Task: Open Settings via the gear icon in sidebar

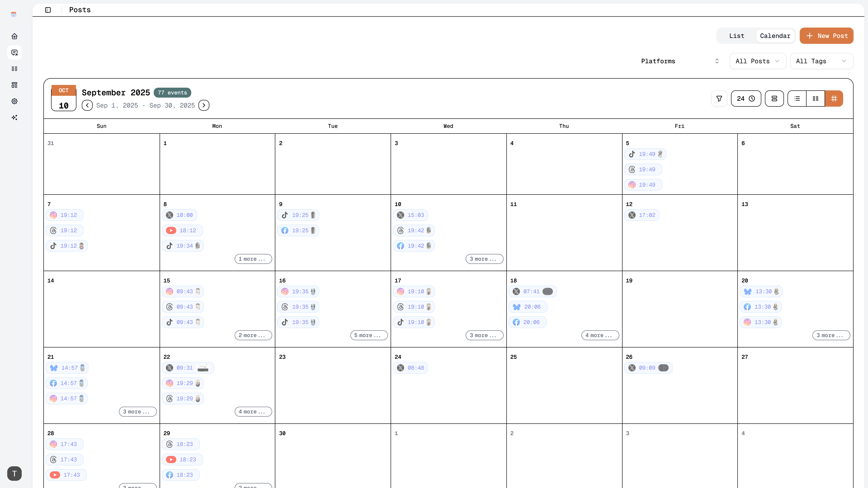Action: coord(14,101)
